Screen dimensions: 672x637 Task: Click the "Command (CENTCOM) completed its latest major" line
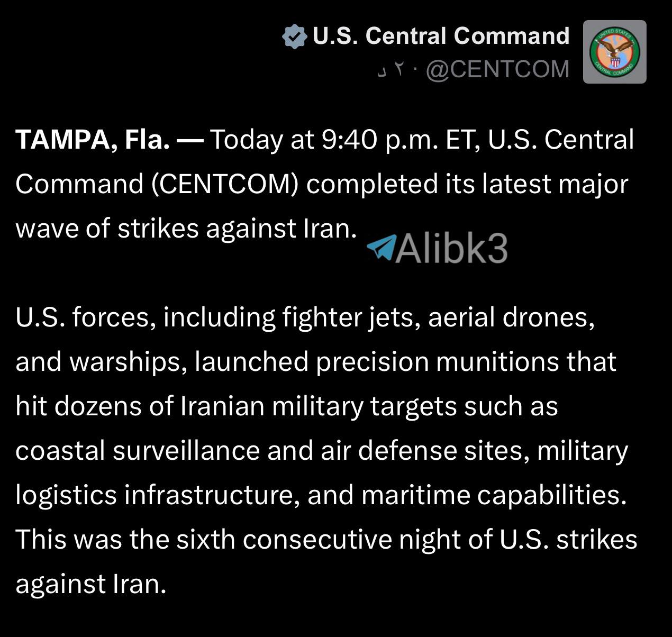[x=322, y=185]
